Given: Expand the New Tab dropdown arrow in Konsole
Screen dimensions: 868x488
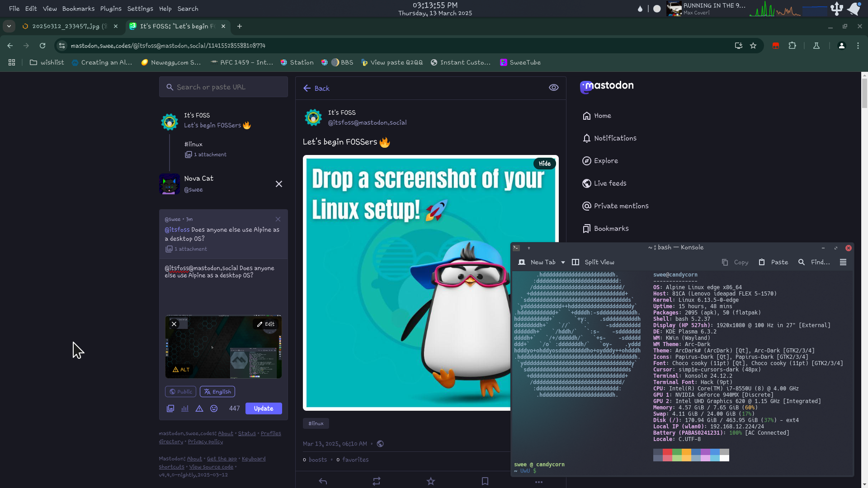Looking at the screenshot, I should click(x=563, y=262).
